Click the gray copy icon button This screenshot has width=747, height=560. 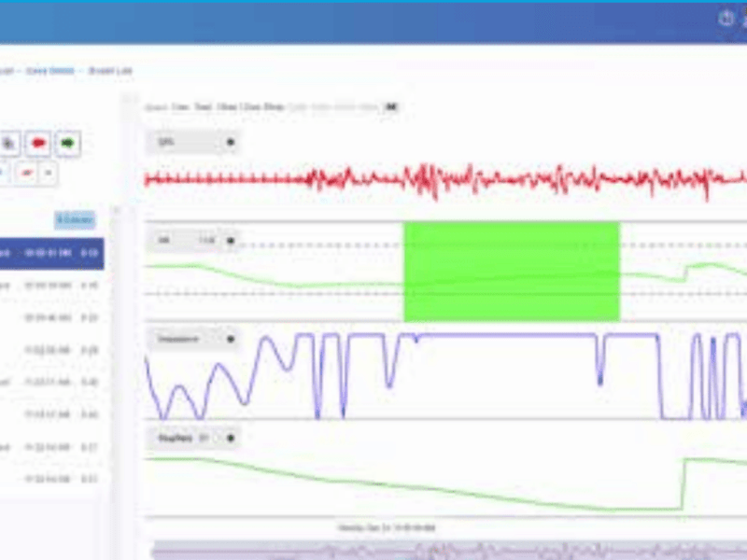coord(8,143)
